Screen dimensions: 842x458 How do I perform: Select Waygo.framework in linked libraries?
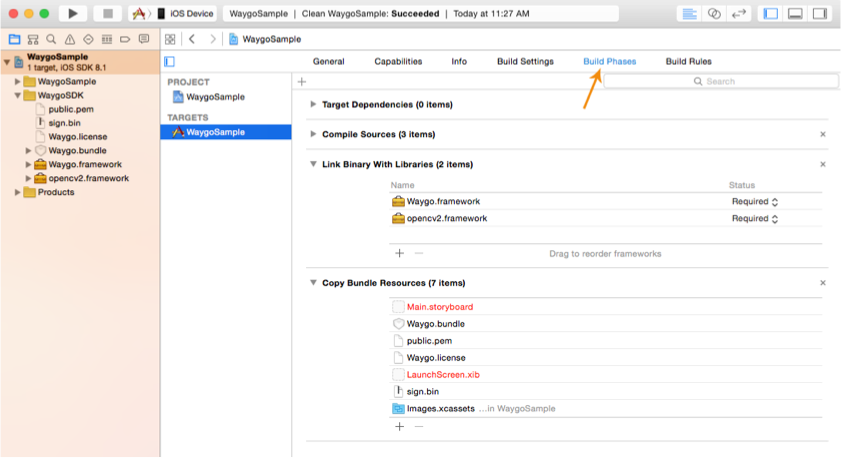(605, 201)
